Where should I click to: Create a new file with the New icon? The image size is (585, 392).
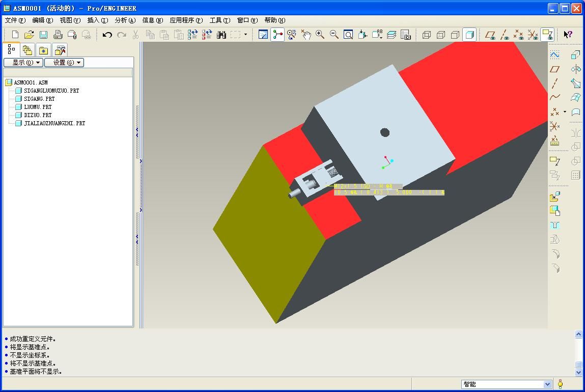tap(15, 35)
